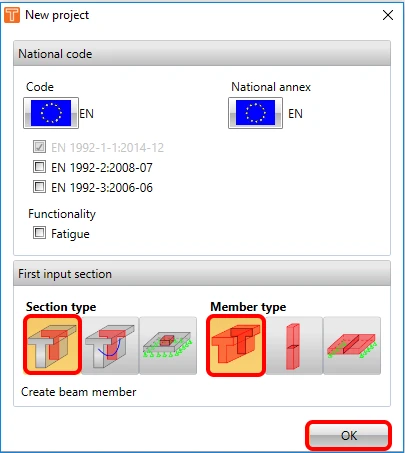Enable the EN 1992-2:2008-07 checkbox
Image resolution: width=405 pixels, height=453 pixels.
point(39,166)
